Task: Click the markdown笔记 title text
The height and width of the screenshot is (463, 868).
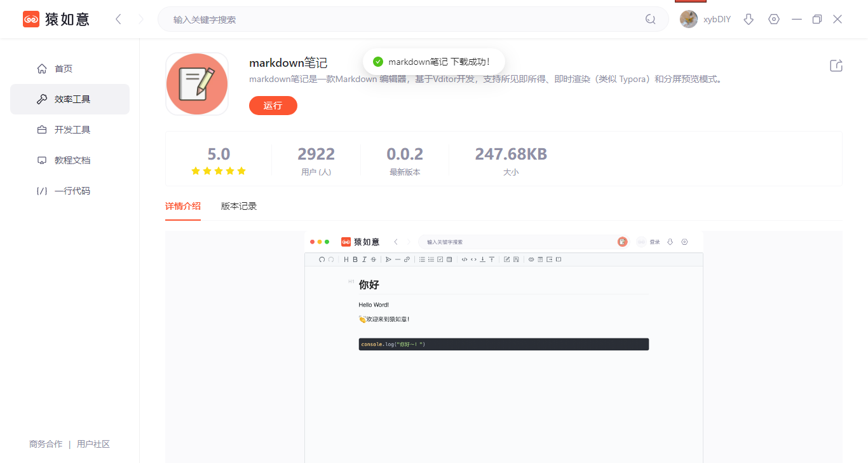Action: pyautogui.click(x=288, y=64)
